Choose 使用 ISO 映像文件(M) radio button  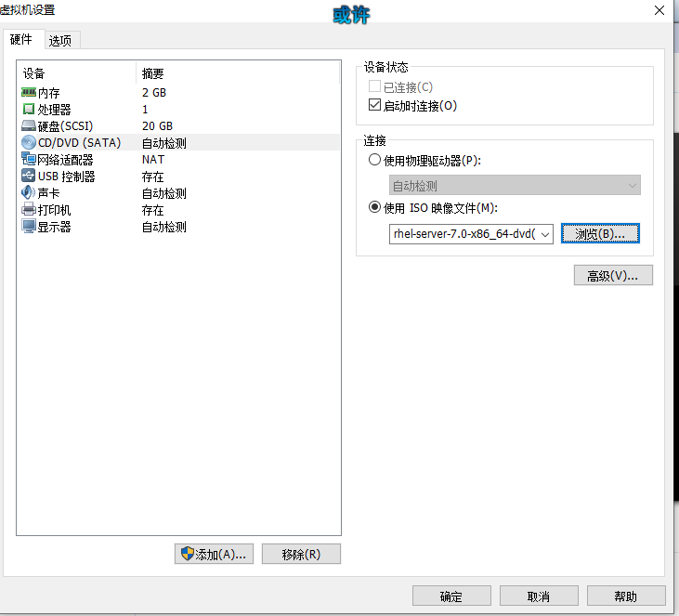374,207
